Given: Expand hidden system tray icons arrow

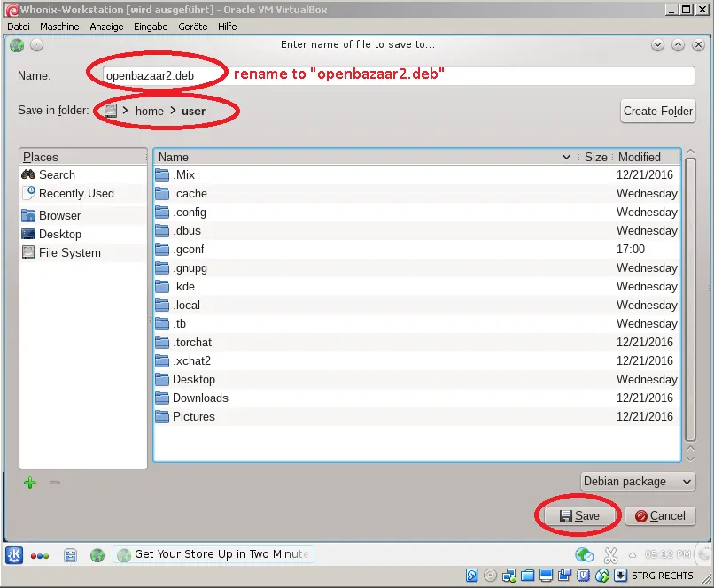Looking at the screenshot, I should point(633,554).
